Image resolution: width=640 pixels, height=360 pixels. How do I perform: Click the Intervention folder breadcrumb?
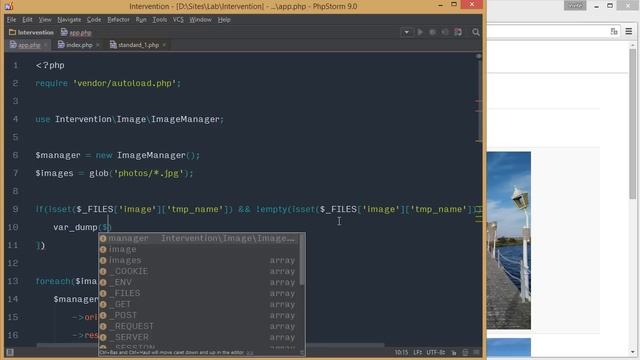point(31,32)
